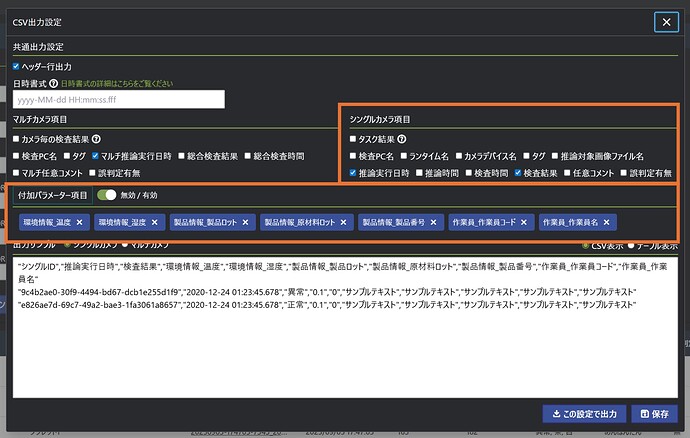Select マルチカメラ output sample radio

tap(125, 244)
